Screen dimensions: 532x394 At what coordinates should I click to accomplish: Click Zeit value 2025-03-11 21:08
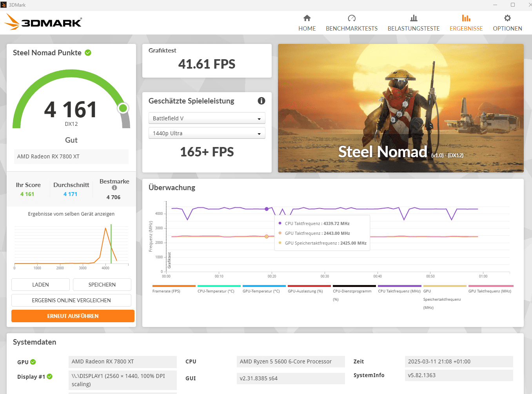tap(459, 361)
